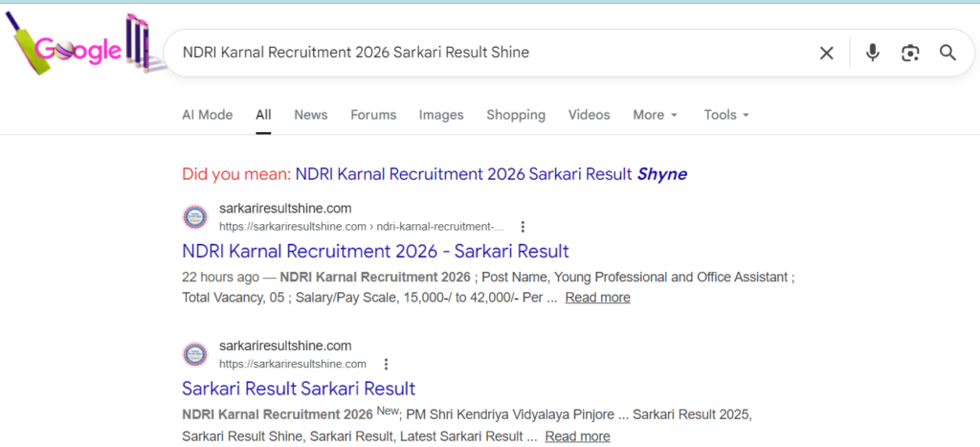Click inside the search query text field
This screenshot has width=980, height=447.
tap(479, 53)
